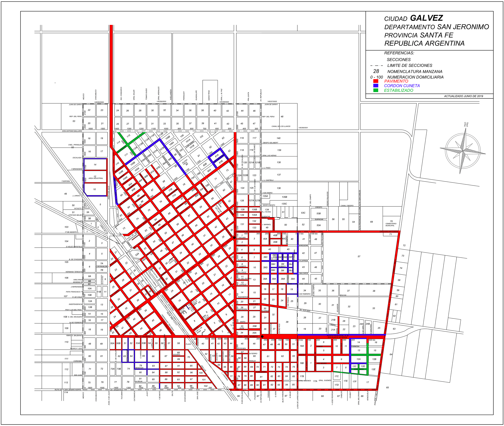Click parcel number 146358/0000
The height and width of the screenshot is (426, 504).
(x=224, y=102)
